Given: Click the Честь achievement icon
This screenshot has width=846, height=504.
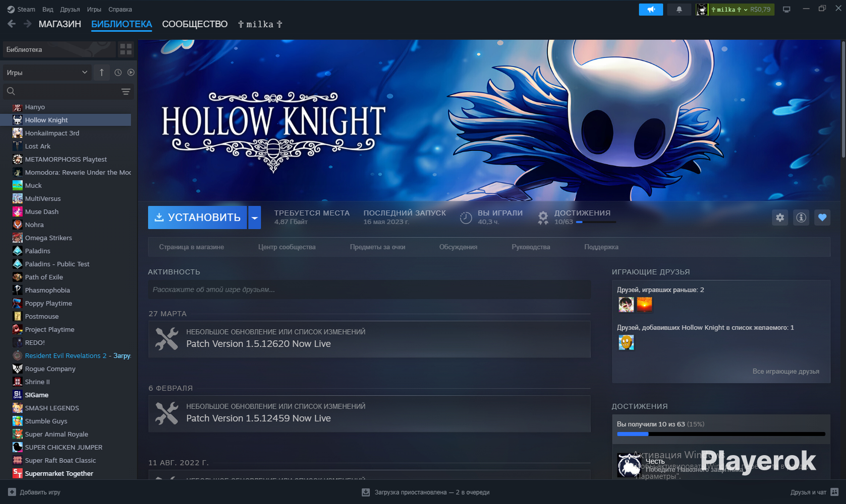Looking at the screenshot, I should coord(629,465).
